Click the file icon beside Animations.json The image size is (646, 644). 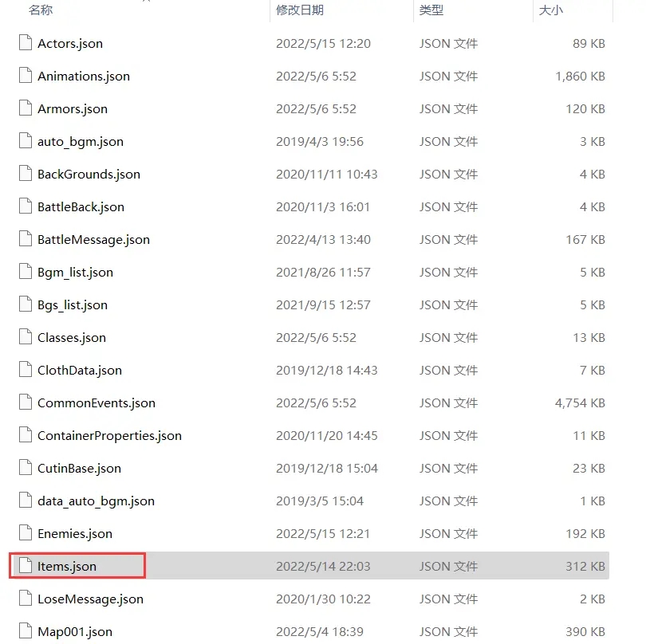pos(26,76)
